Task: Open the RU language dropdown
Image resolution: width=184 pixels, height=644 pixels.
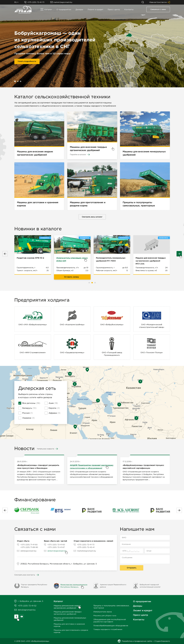Action: click(x=16, y=2)
